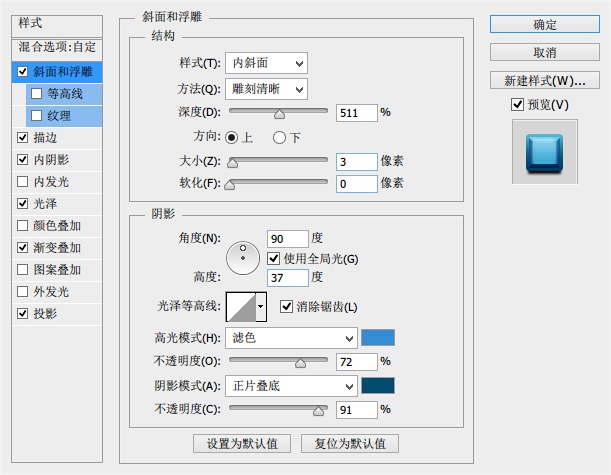Open the gloss contour picker arrow

(262, 306)
